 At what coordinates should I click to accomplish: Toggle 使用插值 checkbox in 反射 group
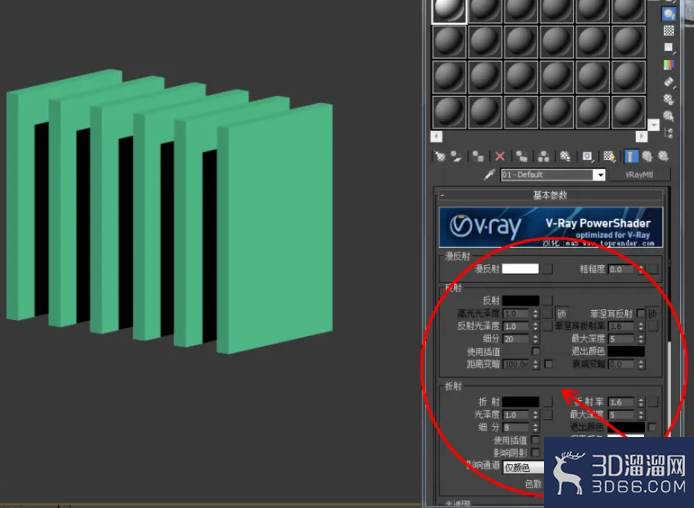coord(536,351)
